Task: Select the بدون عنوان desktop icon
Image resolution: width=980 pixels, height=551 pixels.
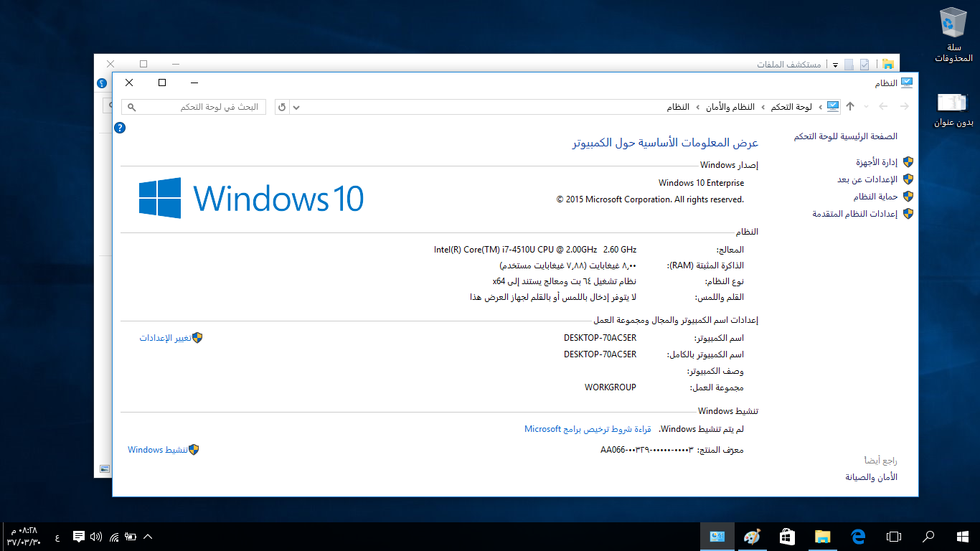Action: click(954, 110)
